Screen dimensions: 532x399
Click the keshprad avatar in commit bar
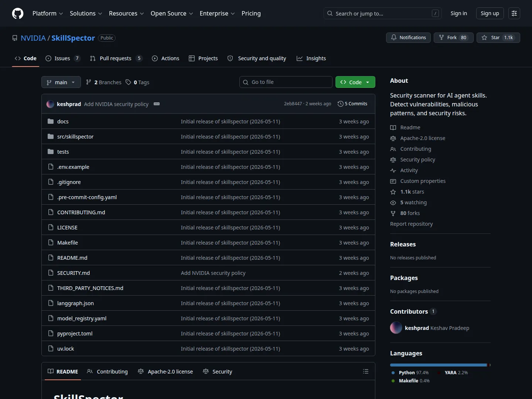[x=50, y=104]
